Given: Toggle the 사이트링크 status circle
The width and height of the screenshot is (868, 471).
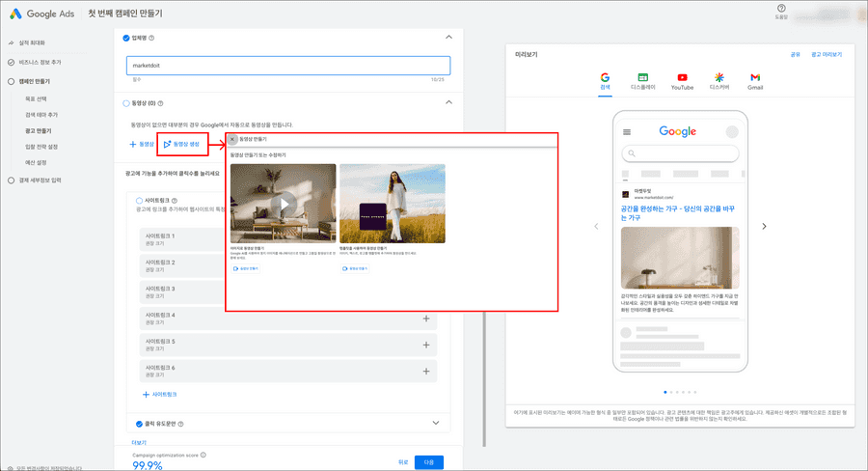Looking at the screenshot, I should pos(140,201).
